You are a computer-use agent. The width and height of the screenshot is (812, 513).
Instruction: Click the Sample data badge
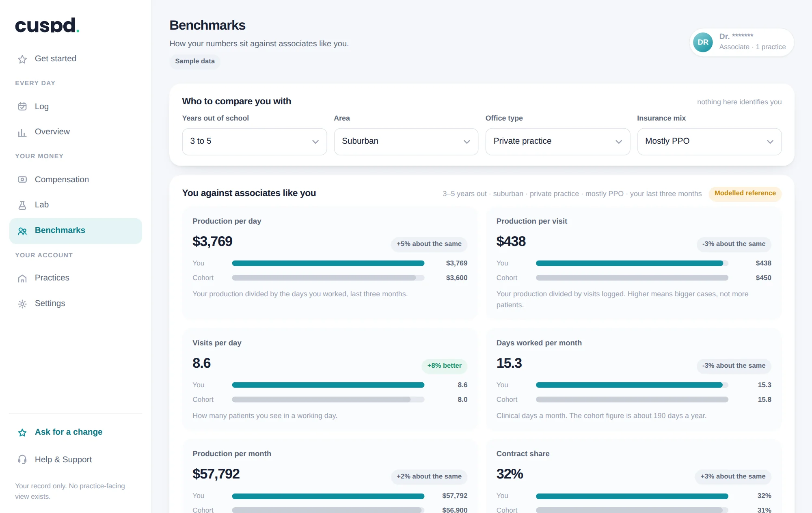[195, 61]
